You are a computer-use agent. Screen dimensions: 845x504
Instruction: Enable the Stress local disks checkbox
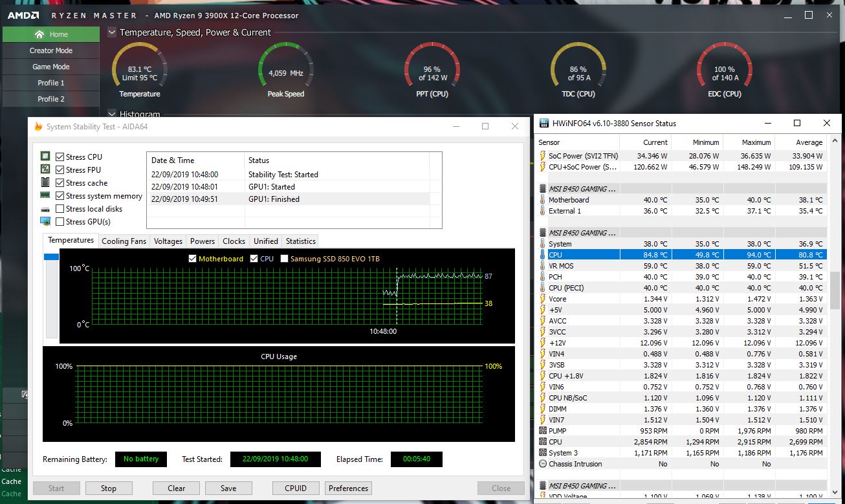click(60, 208)
